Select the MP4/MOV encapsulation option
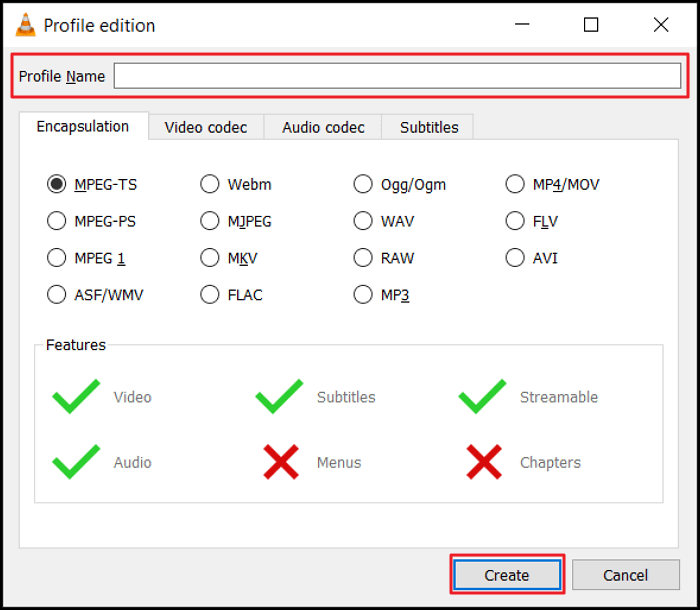 (515, 184)
